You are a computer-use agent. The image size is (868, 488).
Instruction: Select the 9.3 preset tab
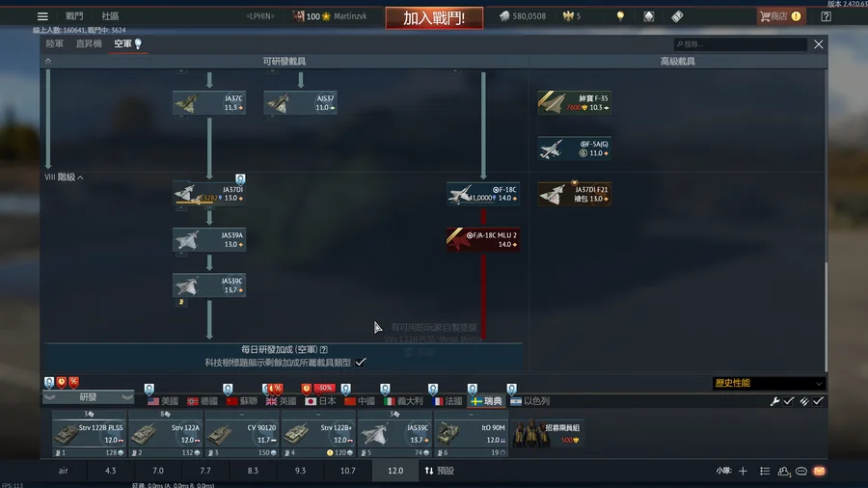tap(300, 471)
